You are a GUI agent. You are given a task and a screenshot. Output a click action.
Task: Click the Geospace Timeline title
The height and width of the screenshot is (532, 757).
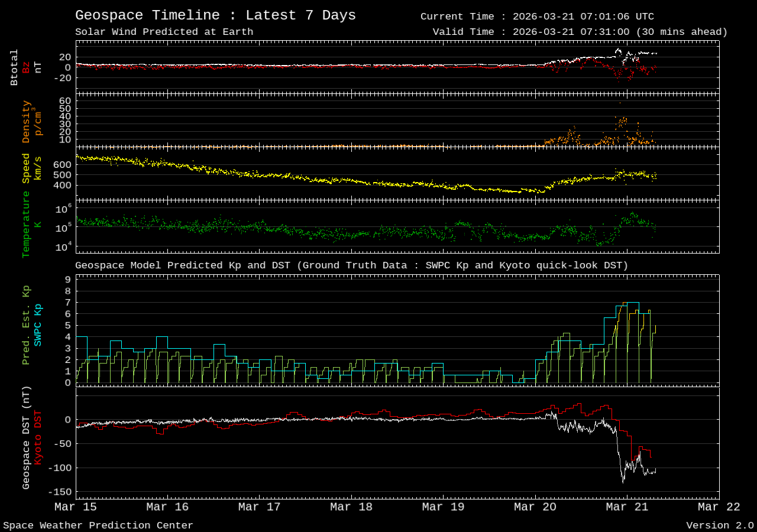coord(215,15)
